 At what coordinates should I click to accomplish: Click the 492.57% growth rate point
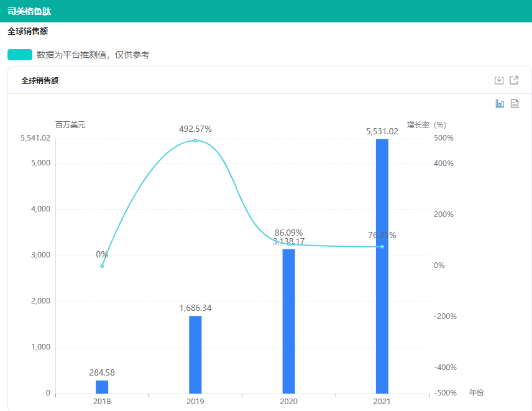(x=195, y=141)
